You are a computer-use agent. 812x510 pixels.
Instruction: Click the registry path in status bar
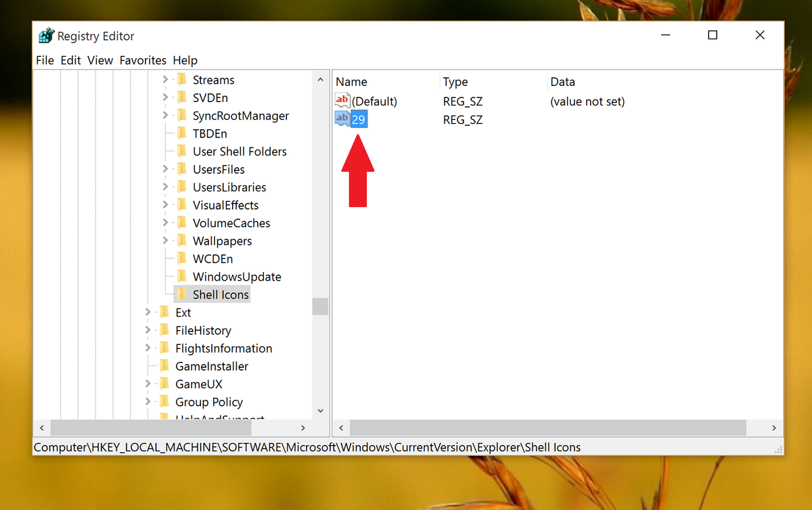pos(307,447)
